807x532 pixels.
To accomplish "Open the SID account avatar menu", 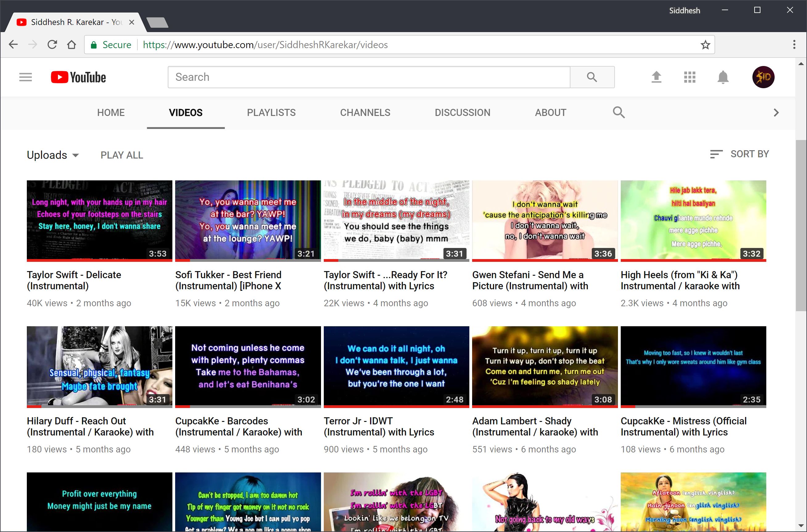I will tap(763, 77).
